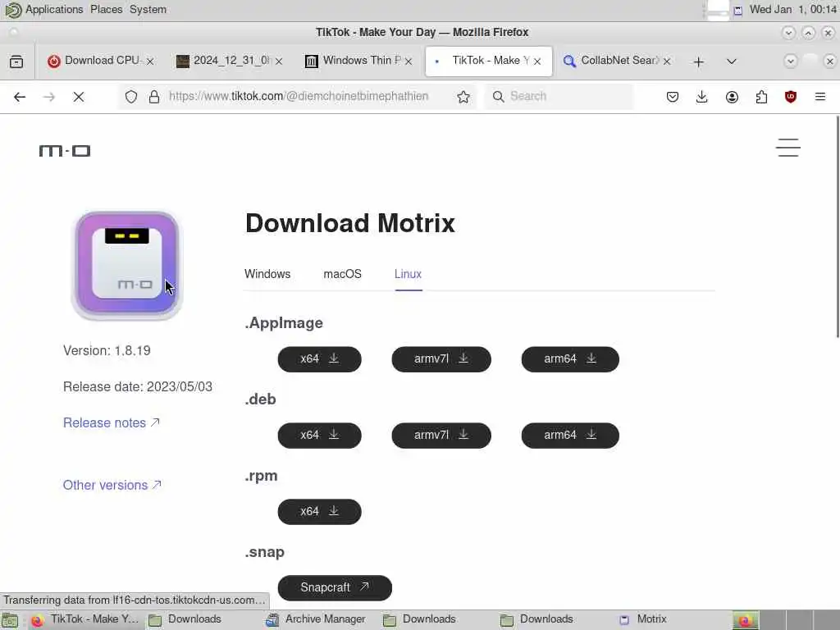Image resolution: width=840 pixels, height=630 pixels.
Task: Open the Snapcraft snap page
Action: [x=335, y=587]
